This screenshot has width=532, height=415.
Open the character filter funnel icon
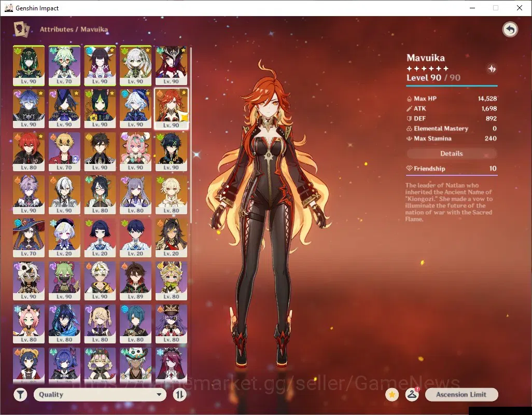[x=20, y=394]
